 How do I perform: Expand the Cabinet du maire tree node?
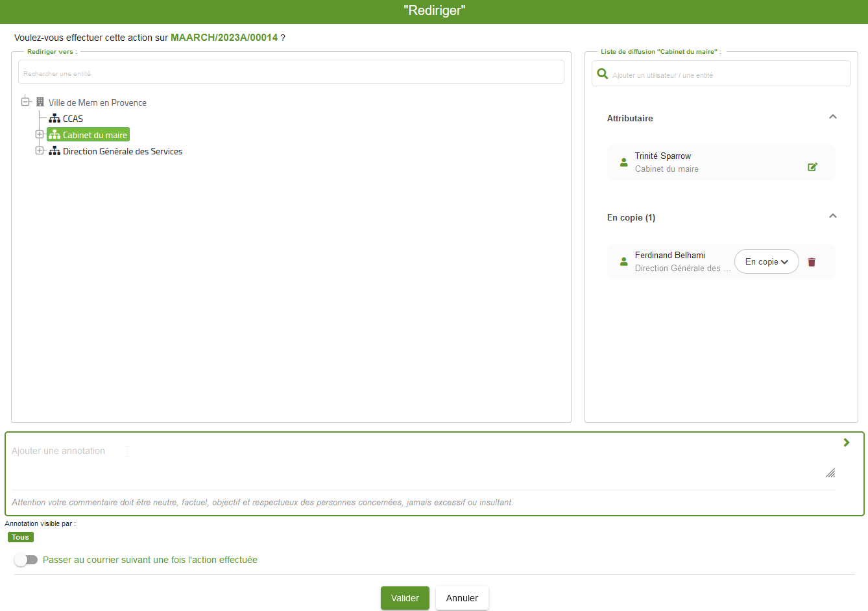[x=40, y=135]
